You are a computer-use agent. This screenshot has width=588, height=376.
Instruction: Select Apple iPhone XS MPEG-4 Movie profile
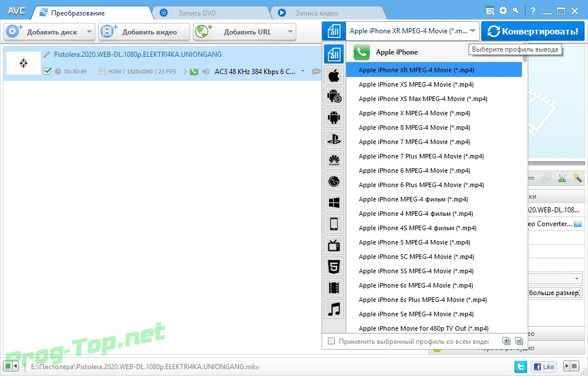(x=434, y=84)
